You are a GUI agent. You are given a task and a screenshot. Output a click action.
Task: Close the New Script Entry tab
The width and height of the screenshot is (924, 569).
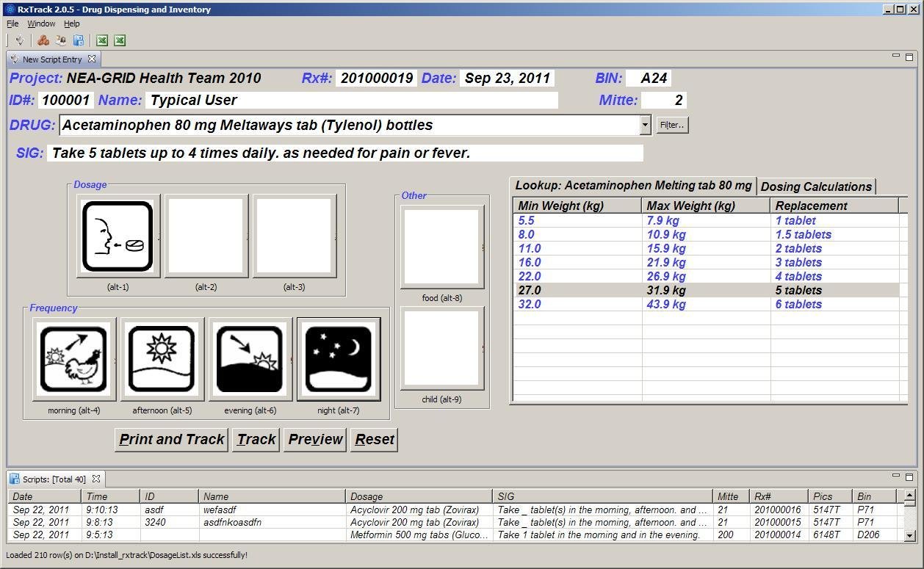(92, 59)
